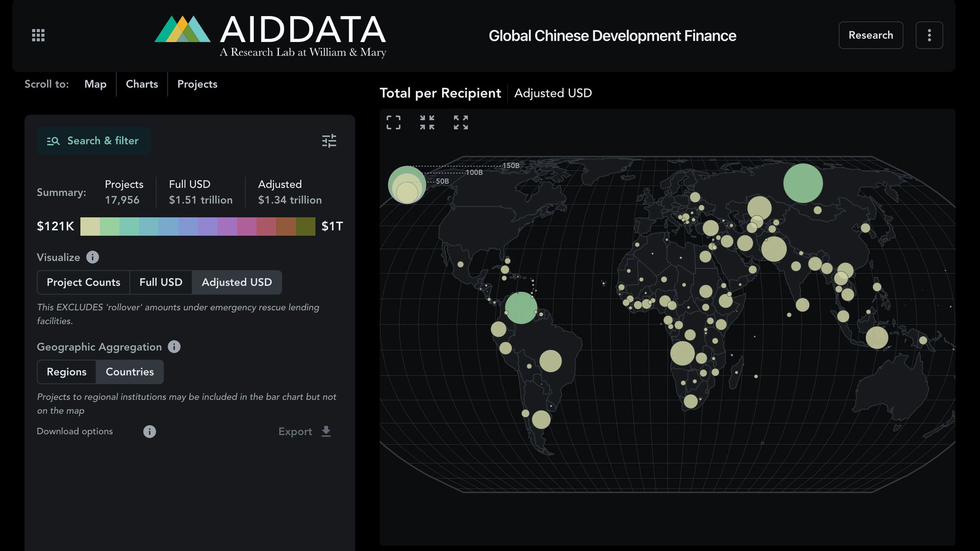This screenshot has width=980, height=551.
Task: Click the Geographic Aggregation info icon
Action: coord(173,347)
